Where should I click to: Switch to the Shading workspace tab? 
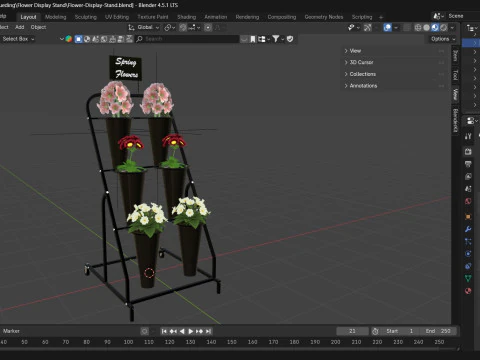pos(186,17)
